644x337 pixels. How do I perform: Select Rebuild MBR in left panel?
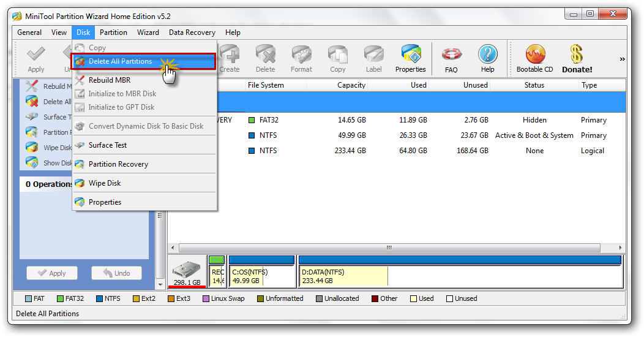pos(48,86)
